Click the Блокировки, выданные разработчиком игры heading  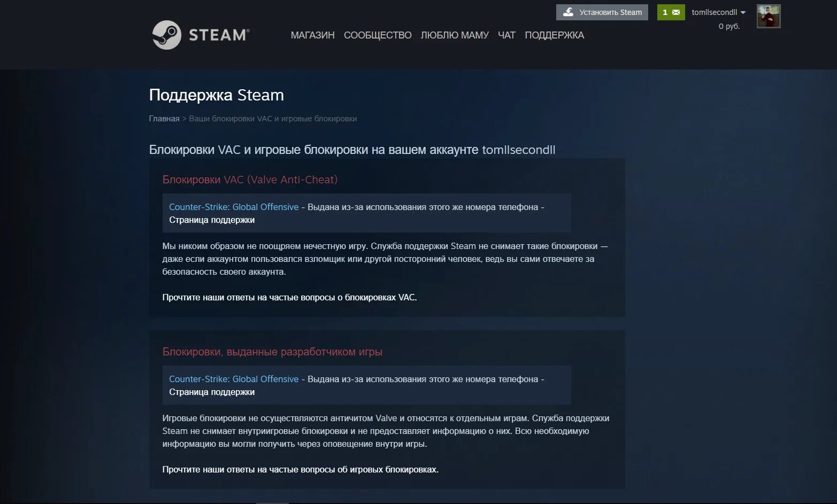(x=272, y=352)
